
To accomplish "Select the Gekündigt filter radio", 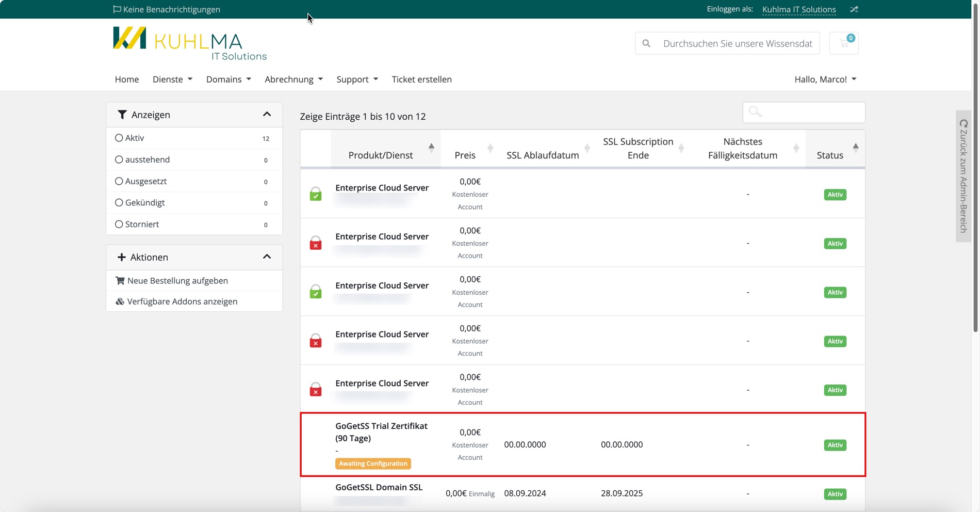I will (x=119, y=202).
